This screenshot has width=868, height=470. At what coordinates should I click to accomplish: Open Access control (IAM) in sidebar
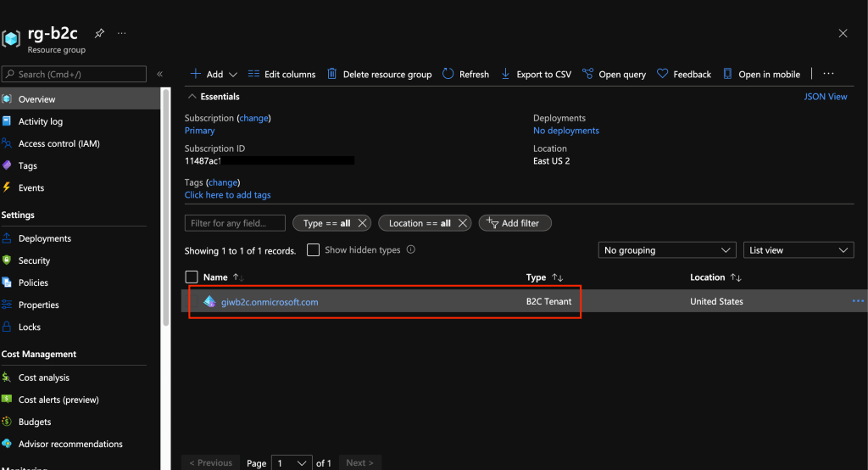click(58, 143)
